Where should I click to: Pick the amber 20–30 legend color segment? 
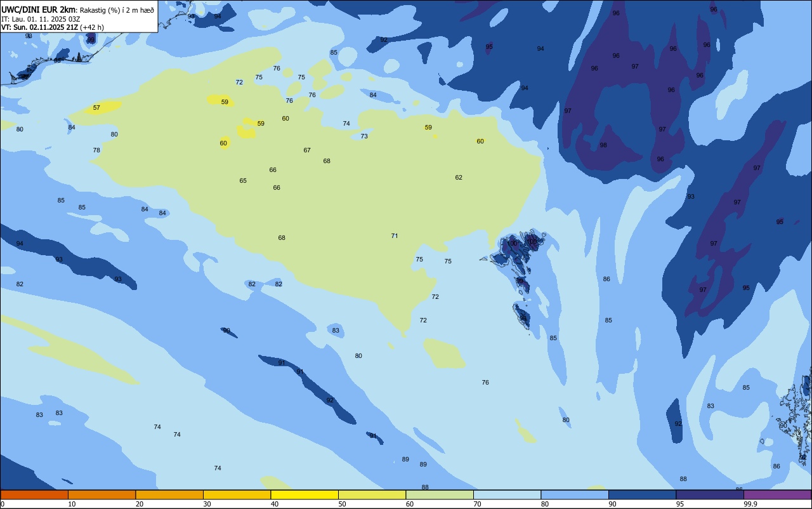pyautogui.click(x=169, y=494)
